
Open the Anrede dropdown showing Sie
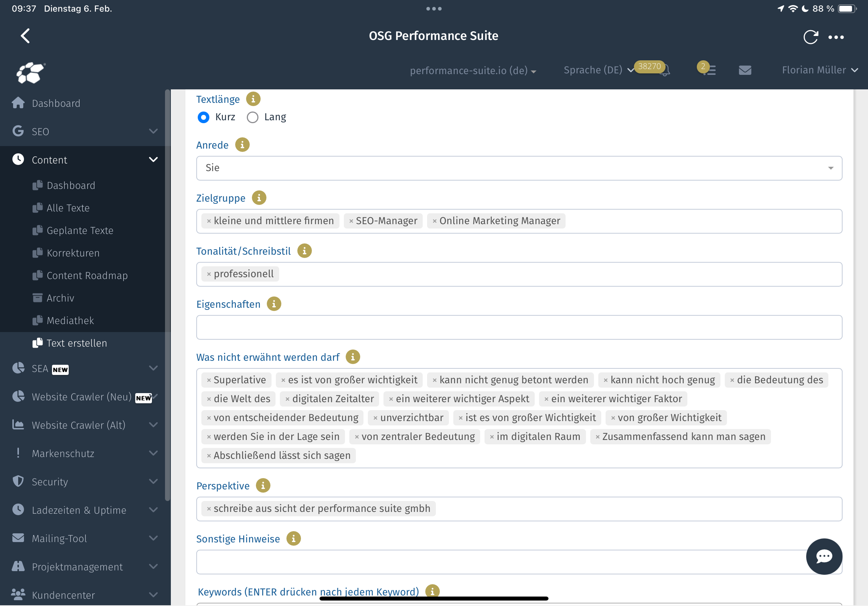tap(519, 168)
